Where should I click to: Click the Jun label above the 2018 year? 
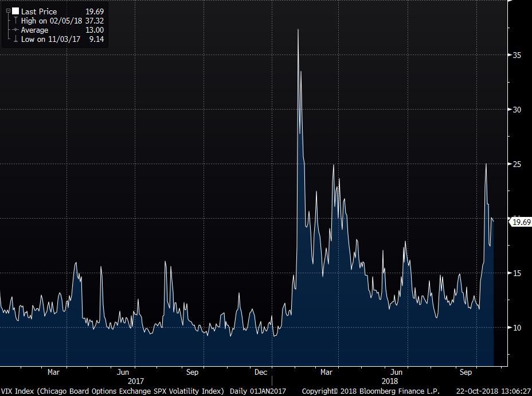(x=396, y=372)
